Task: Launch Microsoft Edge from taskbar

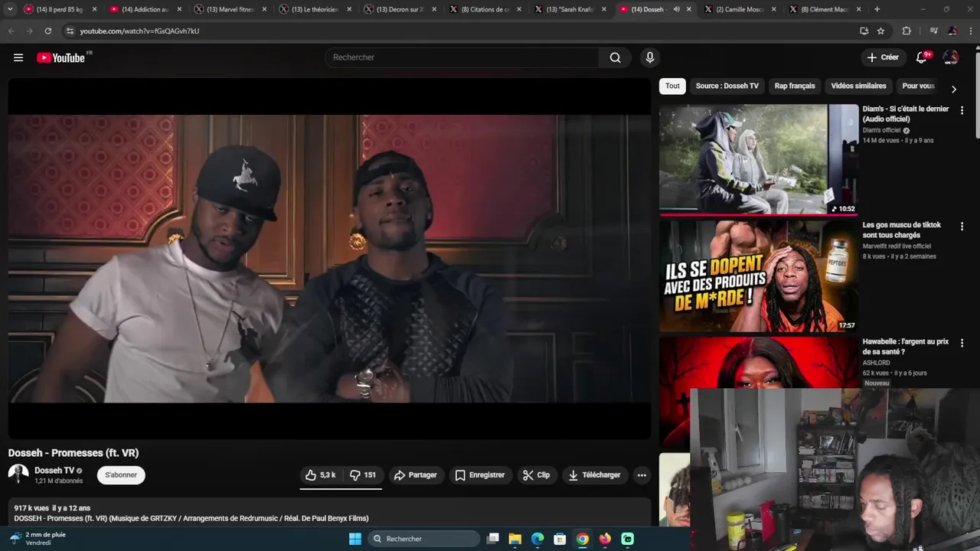Action: pos(537,539)
